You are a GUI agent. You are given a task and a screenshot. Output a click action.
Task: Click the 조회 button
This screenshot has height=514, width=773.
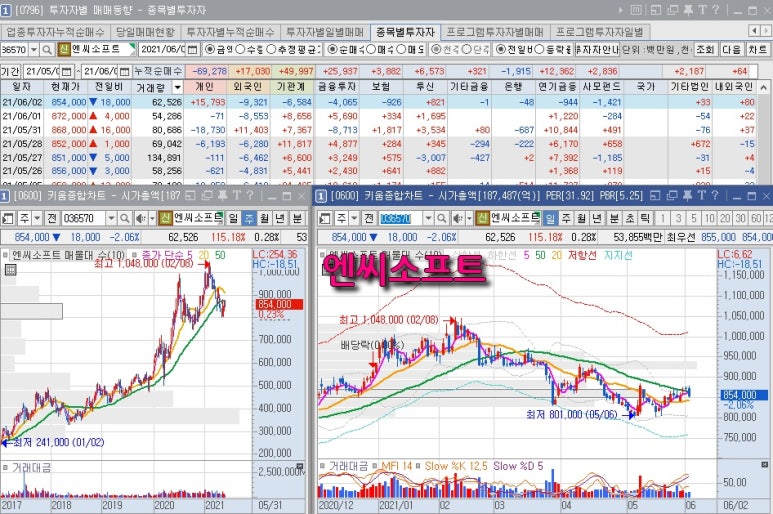pyautogui.click(x=705, y=50)
